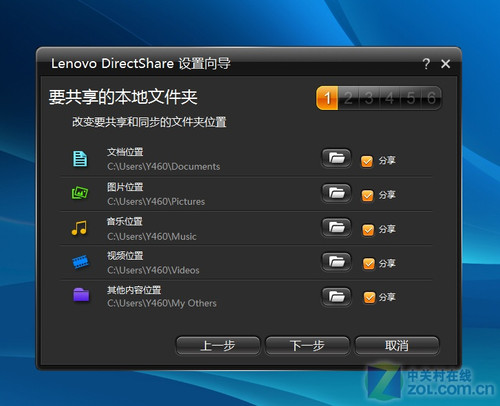Browse folder for 文档位置 (Documents)
Image resolution: width=500 pixels, height=406 pixels.
tap(336, 158)
